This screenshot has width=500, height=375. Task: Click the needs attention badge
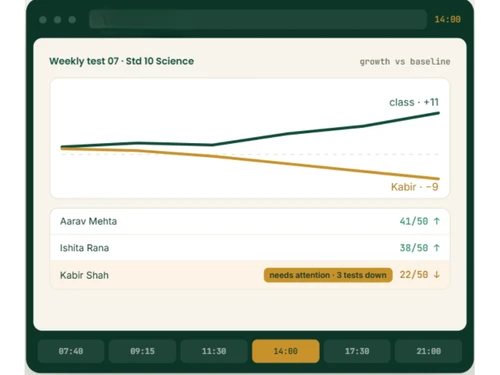(328, 275)
